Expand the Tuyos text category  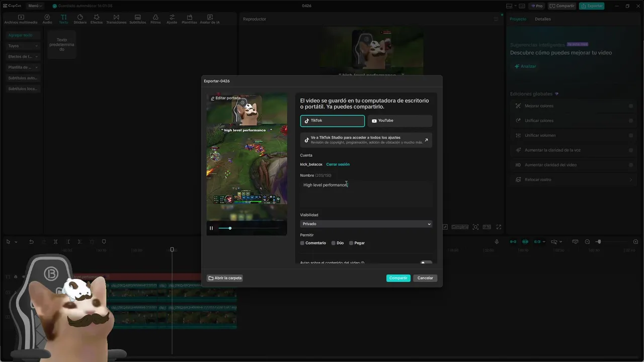coord(23,46)
